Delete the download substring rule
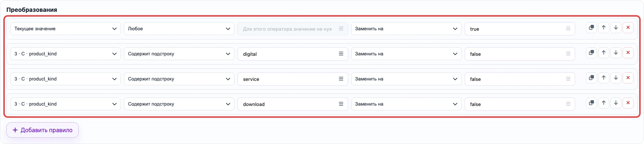 click(x=628, y=103)
